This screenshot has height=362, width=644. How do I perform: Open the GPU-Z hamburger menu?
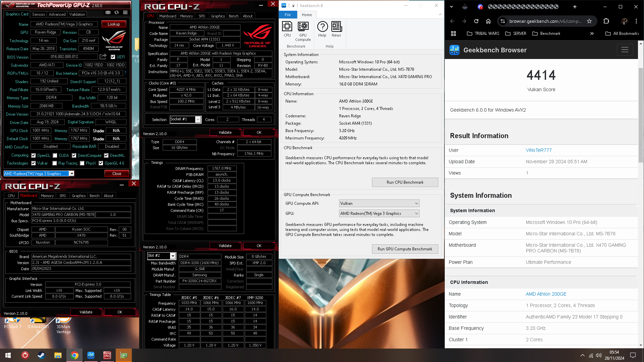(x=125, y=13)
